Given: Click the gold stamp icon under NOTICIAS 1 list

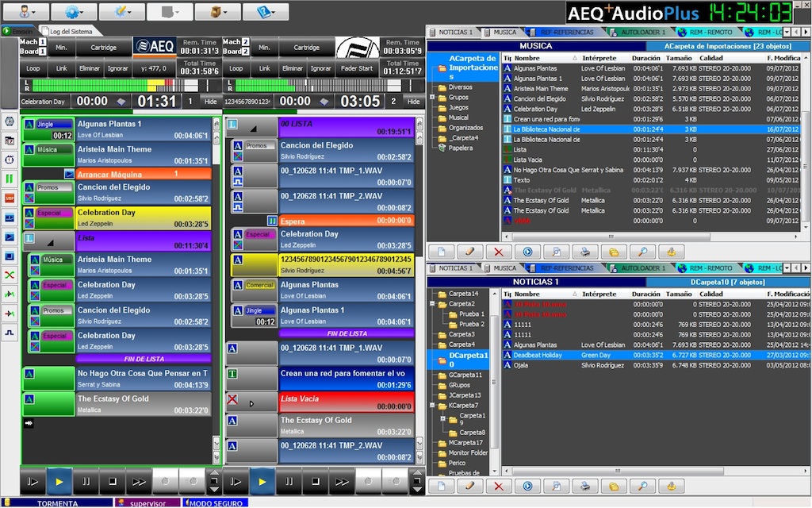Looking at the screenshot, I should tap(671, 487).
